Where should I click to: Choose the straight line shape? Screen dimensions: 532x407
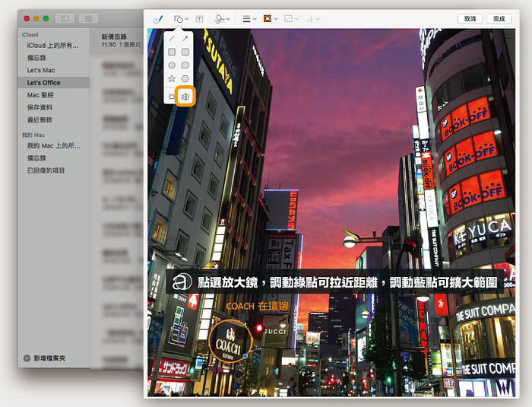(x=172, y=38)
